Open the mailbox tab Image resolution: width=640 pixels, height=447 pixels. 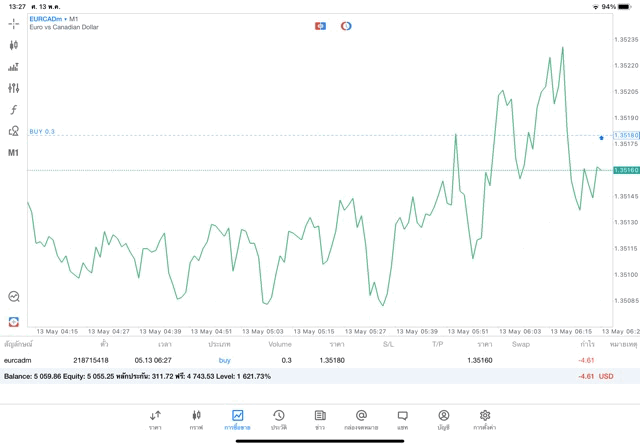click(x=361, y=419)
